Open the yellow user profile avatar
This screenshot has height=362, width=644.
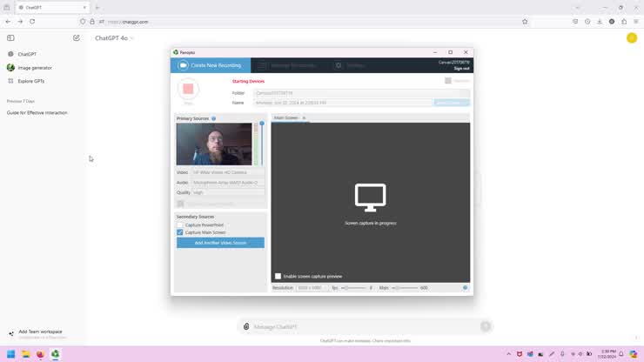[632, 38]
